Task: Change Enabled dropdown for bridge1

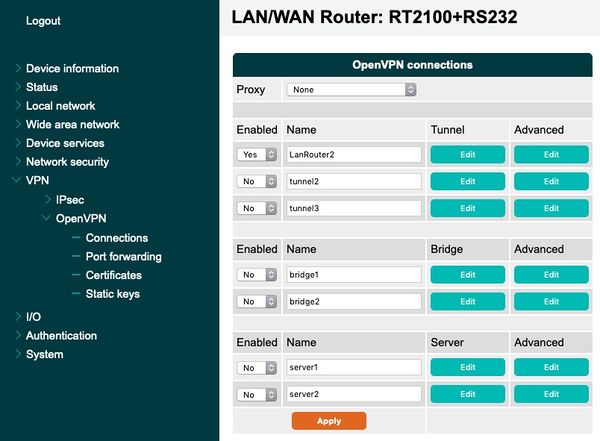Action: coord(257,274)
